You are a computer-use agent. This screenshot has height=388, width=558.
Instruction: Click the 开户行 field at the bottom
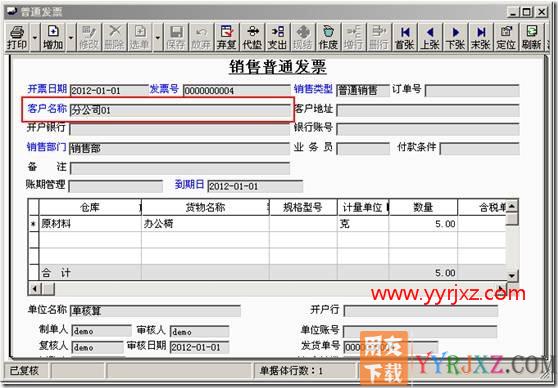421,311
